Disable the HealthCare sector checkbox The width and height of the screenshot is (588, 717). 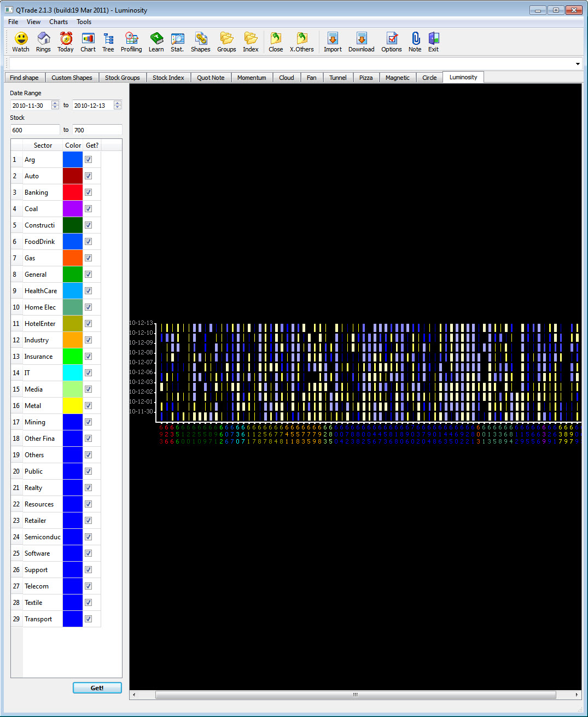coord(88,290)
